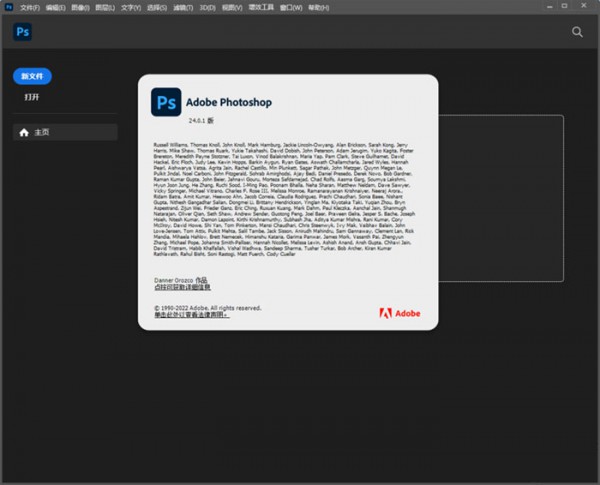The height and width of the screenshot is (485, 600).
Task: Open the search magnifier icon
Action: click(577, 32)
